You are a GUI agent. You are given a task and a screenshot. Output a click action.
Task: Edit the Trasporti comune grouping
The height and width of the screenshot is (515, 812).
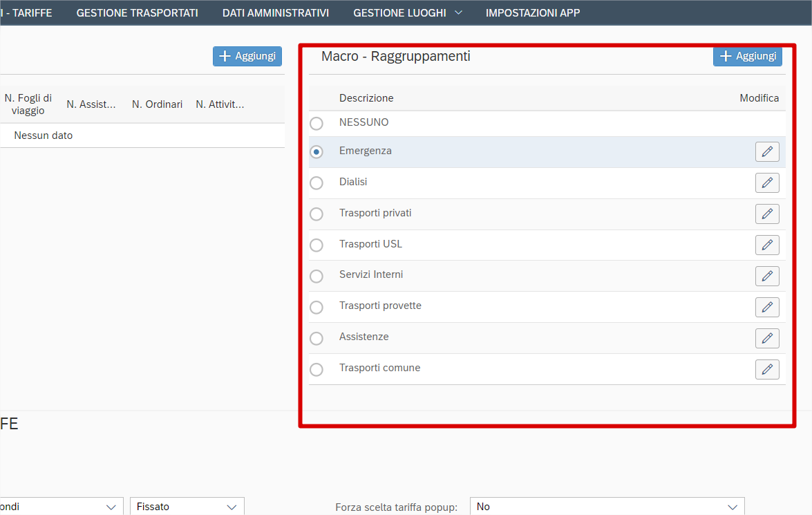coord(767,370)
